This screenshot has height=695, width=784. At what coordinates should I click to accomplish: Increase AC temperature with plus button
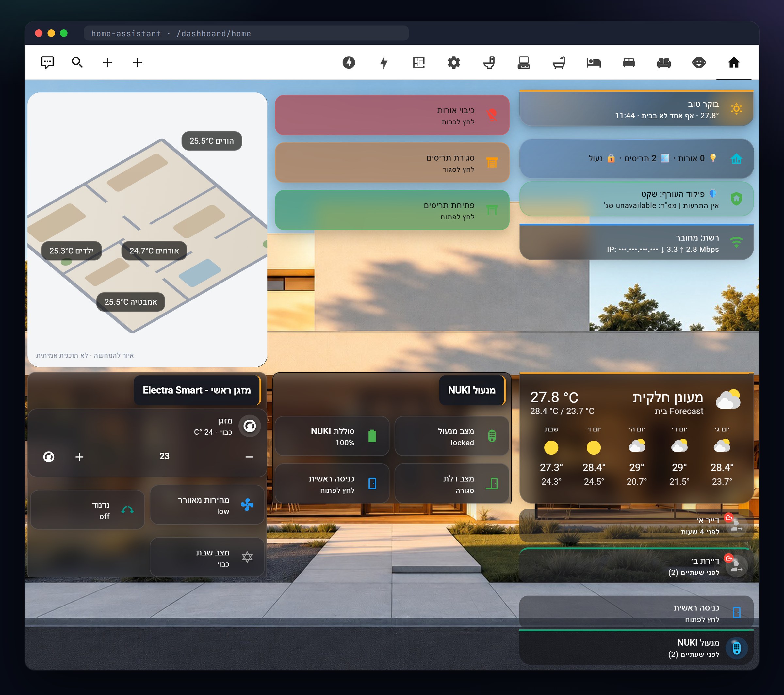[79, 457]
